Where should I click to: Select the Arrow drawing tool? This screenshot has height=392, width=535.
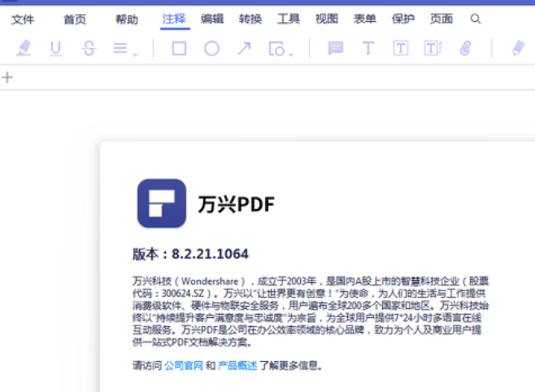pyautogui.click(x=244, y=49)
